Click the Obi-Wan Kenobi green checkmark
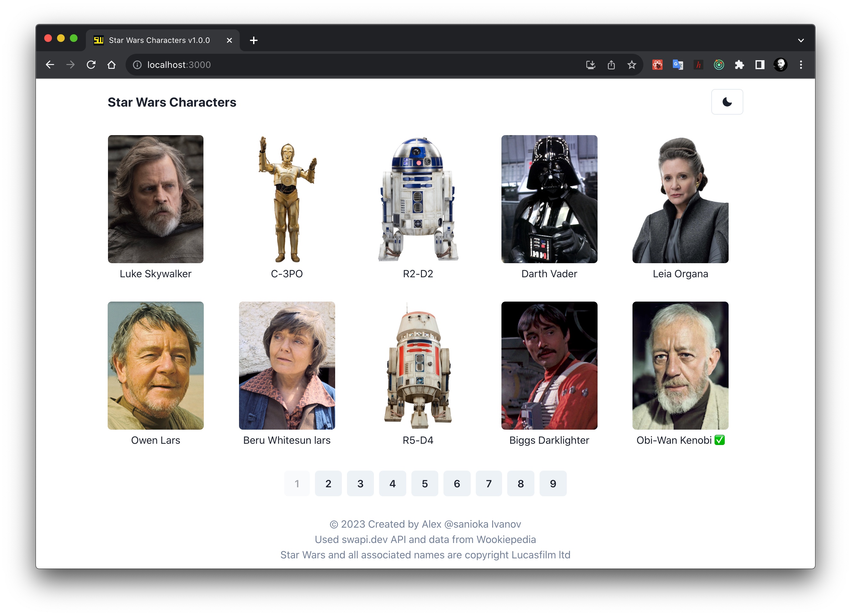Image resolution: width=851 pixels, height=616 pixels. [719, 440]
